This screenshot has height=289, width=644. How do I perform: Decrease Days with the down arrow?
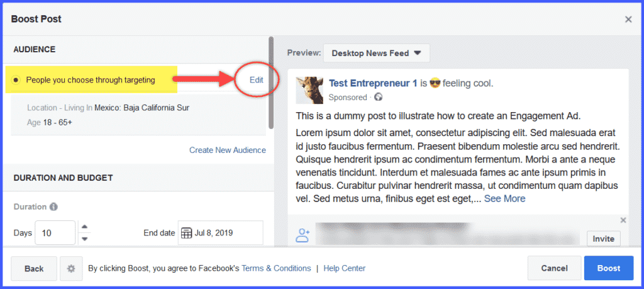(84, 239)
